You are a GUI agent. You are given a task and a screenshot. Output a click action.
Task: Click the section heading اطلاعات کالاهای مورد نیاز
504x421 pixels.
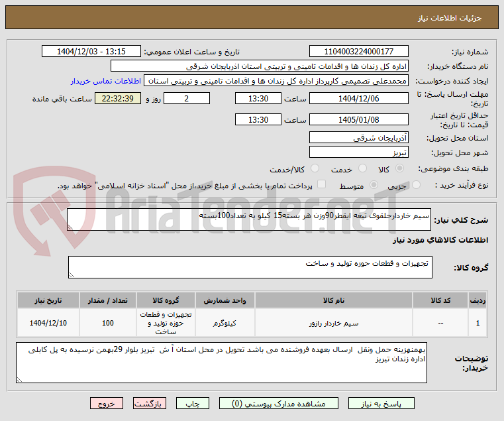click(440, 240)
